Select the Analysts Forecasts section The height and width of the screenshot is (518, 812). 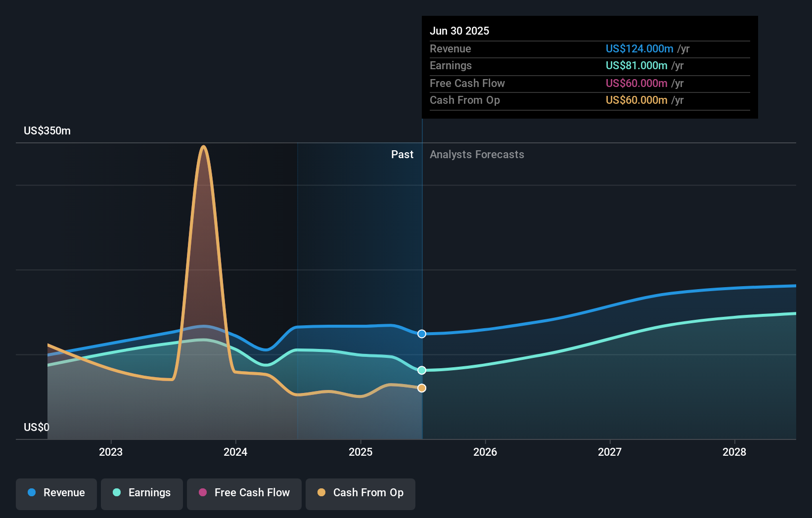(476, 154)
